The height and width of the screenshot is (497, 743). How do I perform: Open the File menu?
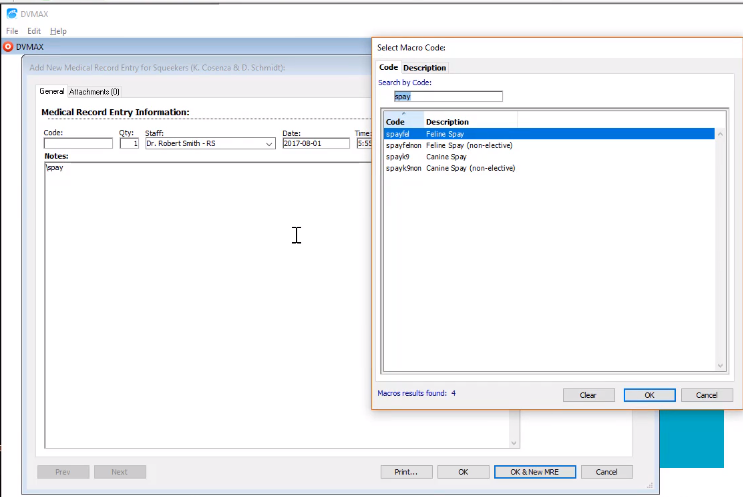[12, 31]
